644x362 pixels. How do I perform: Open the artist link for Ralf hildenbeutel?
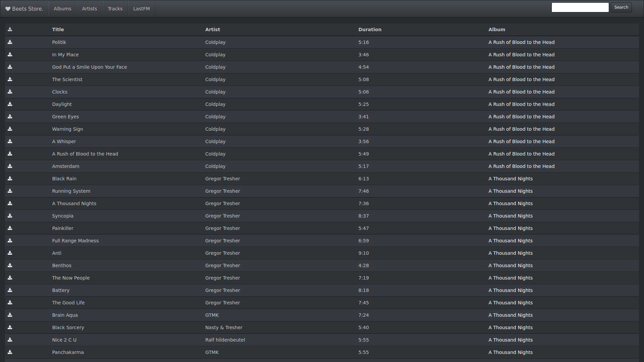(225, 340)
